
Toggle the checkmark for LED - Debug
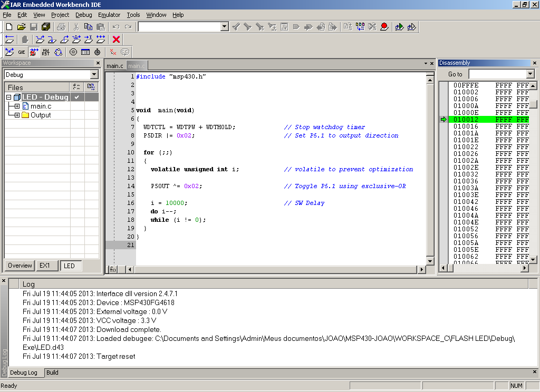coord(77,97)
